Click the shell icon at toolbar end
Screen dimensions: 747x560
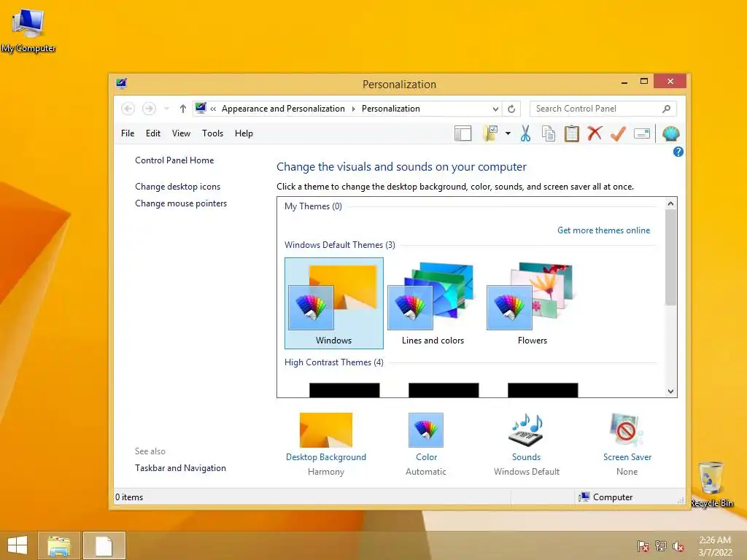coord(671,134)
